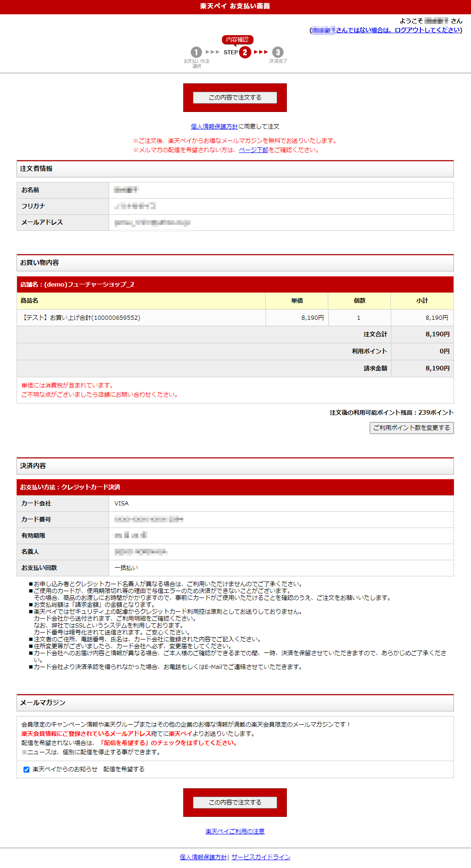Open the 楽天ペイご利用の注意 link
The width and height of the screenshot is (471, 868).
pos(235,831)
